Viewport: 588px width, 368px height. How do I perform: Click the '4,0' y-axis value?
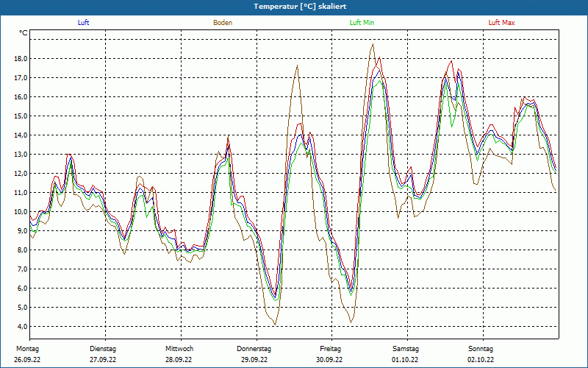pyautogui.click(x=23, y=327)
